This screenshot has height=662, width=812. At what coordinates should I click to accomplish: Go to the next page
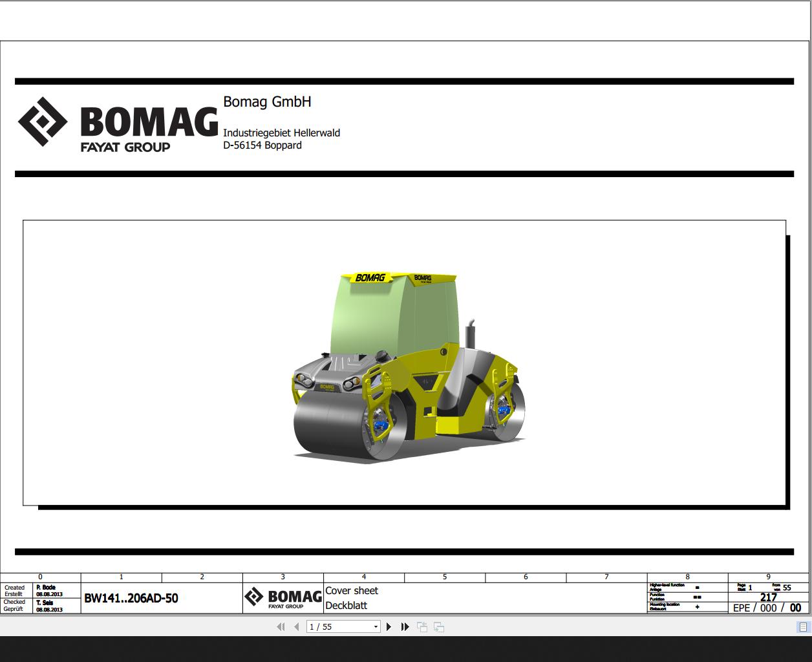pos(389,626)
